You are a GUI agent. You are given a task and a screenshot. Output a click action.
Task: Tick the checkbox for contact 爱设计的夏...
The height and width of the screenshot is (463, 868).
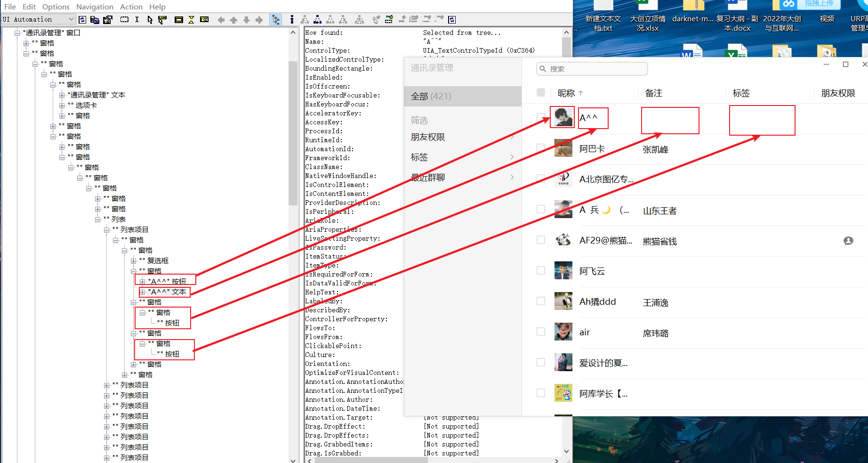pyautogui.click(x=541, y=362)
